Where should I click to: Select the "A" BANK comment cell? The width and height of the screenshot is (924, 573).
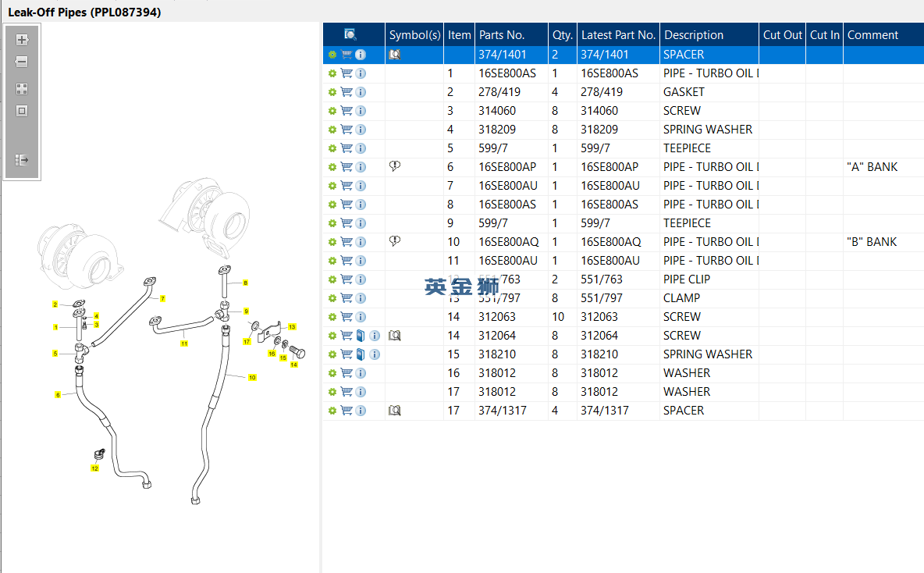(x=883, y=167)
